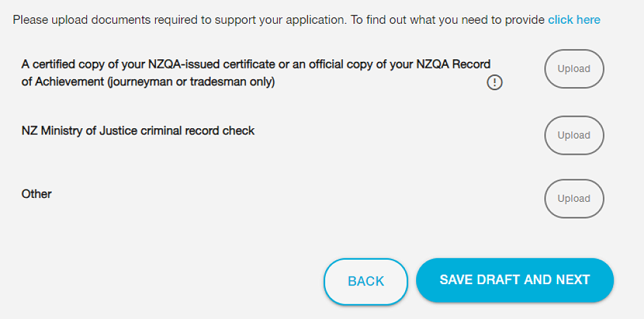644x319 pixels.
Task: Upload the NZQA-issued certificate document
Action: click(x=574, y=69)
